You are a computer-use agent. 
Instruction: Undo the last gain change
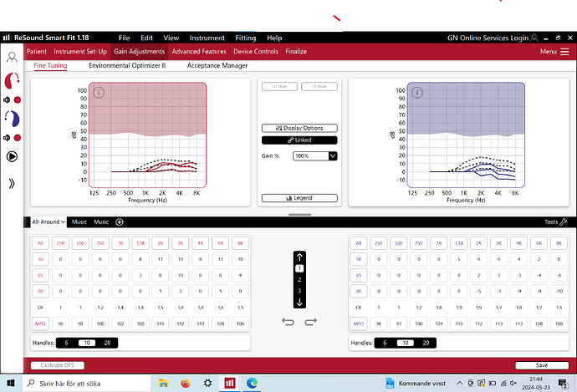288,322
